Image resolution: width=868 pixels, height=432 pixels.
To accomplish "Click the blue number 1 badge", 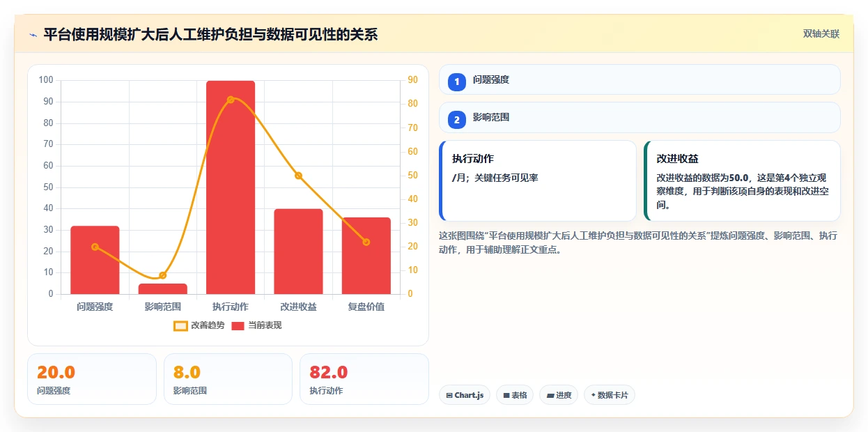I will pos(457,82).
